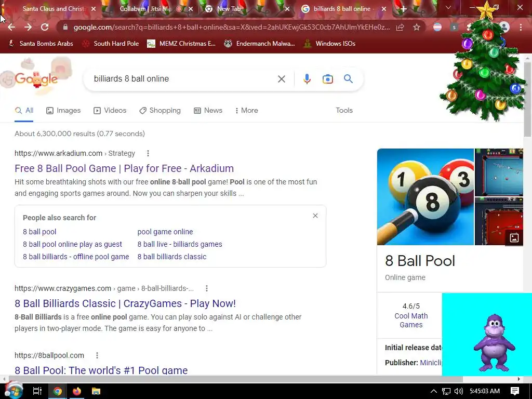Reload the Google search page
This screenshot has width=532, height=399.
coord(45,27)
